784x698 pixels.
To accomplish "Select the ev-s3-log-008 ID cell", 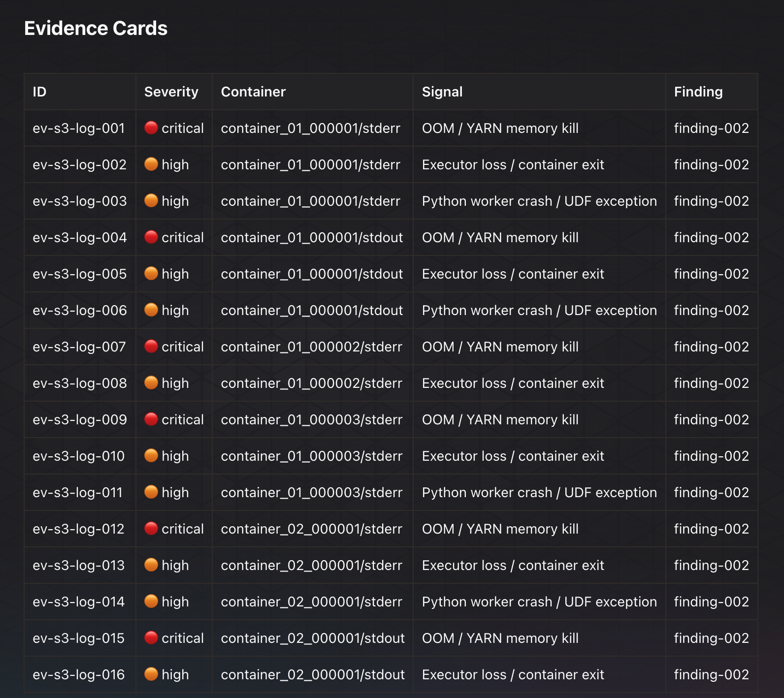I will 80,383.
